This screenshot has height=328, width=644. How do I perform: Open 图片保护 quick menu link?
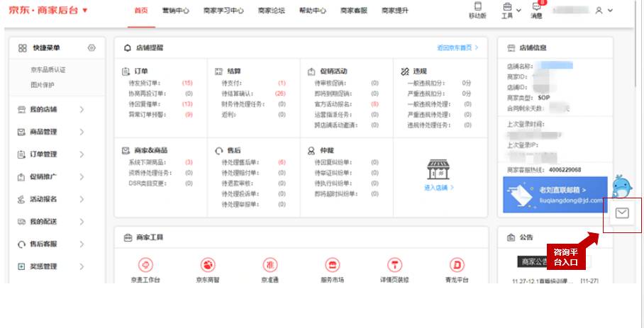click(43, 85)
